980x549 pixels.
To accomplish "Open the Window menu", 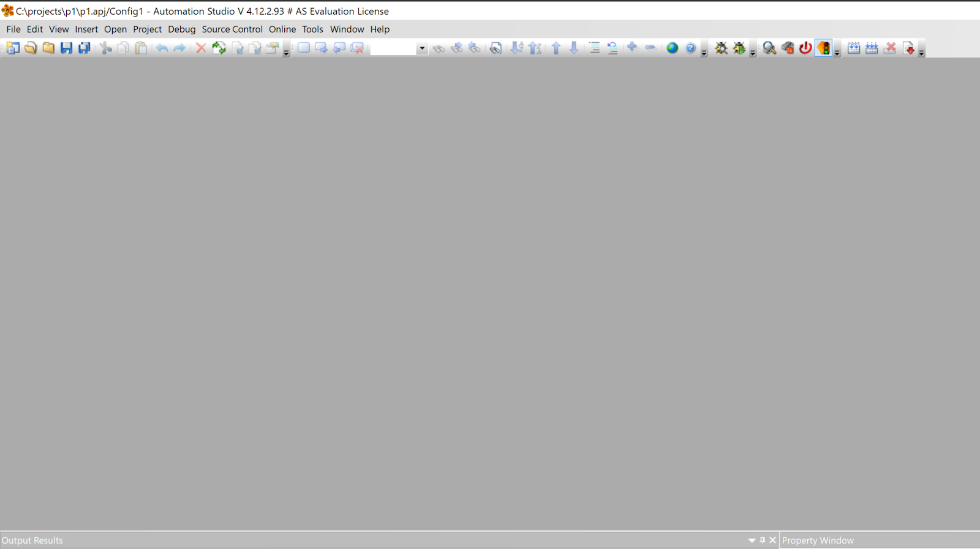I will coord(347,29).
